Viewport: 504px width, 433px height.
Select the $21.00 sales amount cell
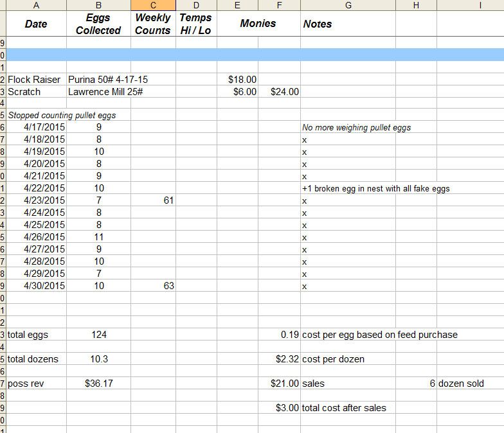coord(285,384)
